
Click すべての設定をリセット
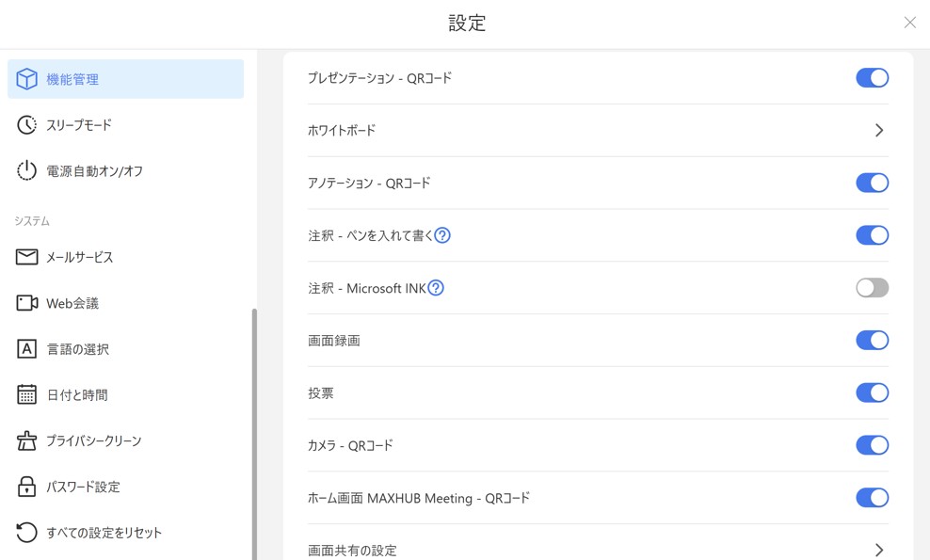point(104,533)
